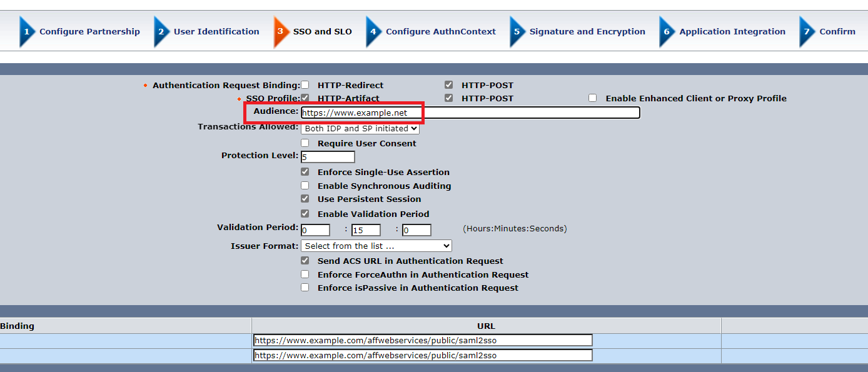Click the step 1 arrow icon
Viewport: 868px width, 372px height.
tap(27, 32)
